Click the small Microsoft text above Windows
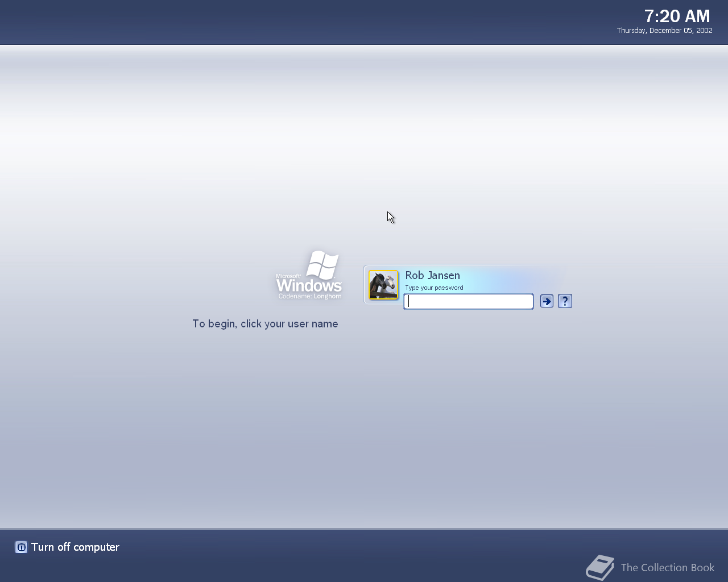This screenshot has width=728, height=582. [x=288, y=276]
